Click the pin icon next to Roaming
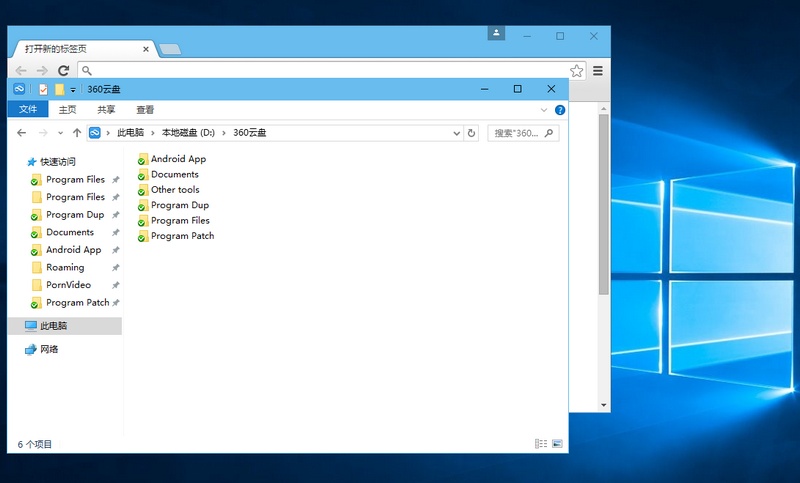Image resolution: width=800 pixels, height=483 pixels. pos(116,267)
